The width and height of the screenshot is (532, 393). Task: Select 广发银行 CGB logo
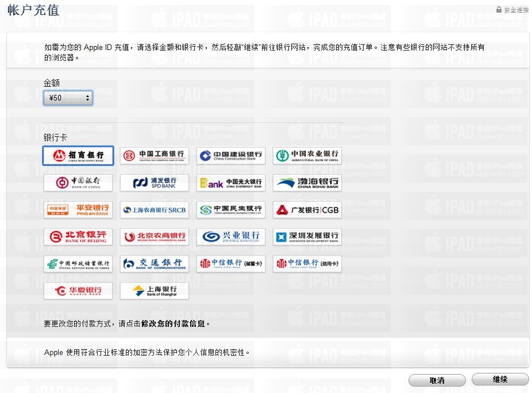click(x=307, y=210)
